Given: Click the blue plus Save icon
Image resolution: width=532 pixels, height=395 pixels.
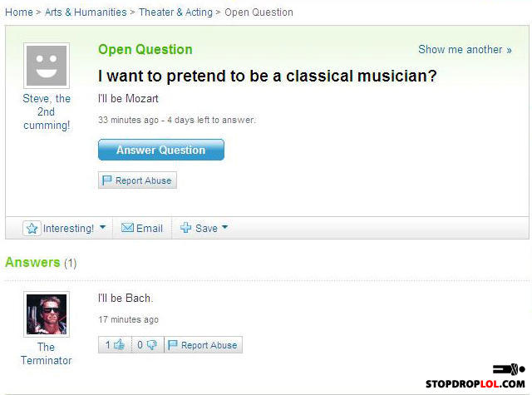Looking at the screenshot, I should pyautogui.click(x=186, y=228).
